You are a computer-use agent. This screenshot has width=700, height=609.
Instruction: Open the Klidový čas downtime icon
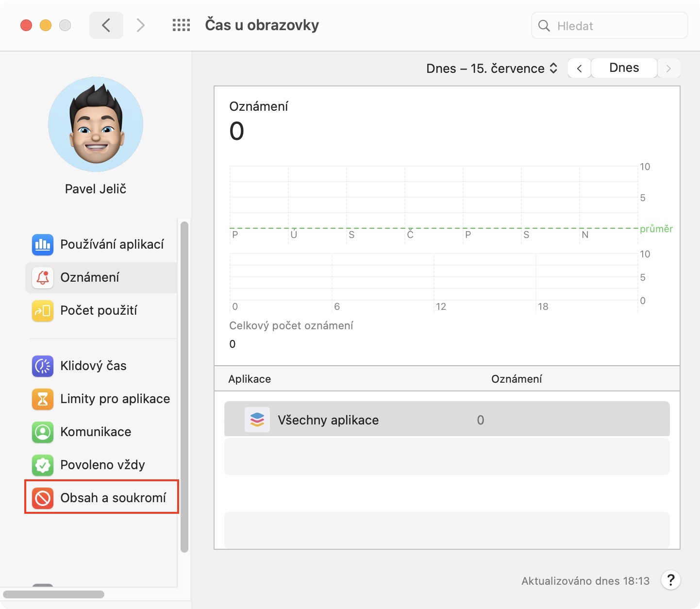[x=43, y=366]
